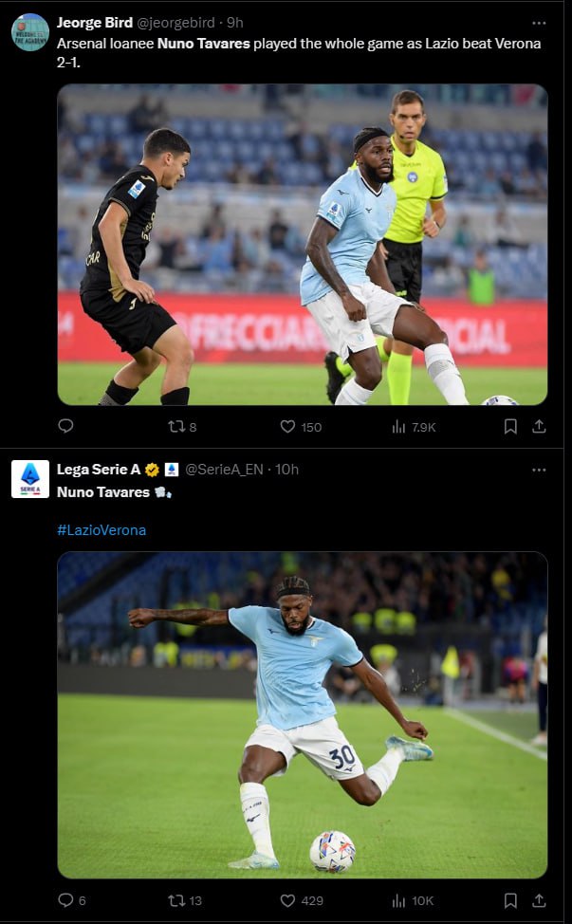Viewport: 572px width, 924px height.
Task: Open the @jeorgebird profile handle
Action: pos(175,23)
